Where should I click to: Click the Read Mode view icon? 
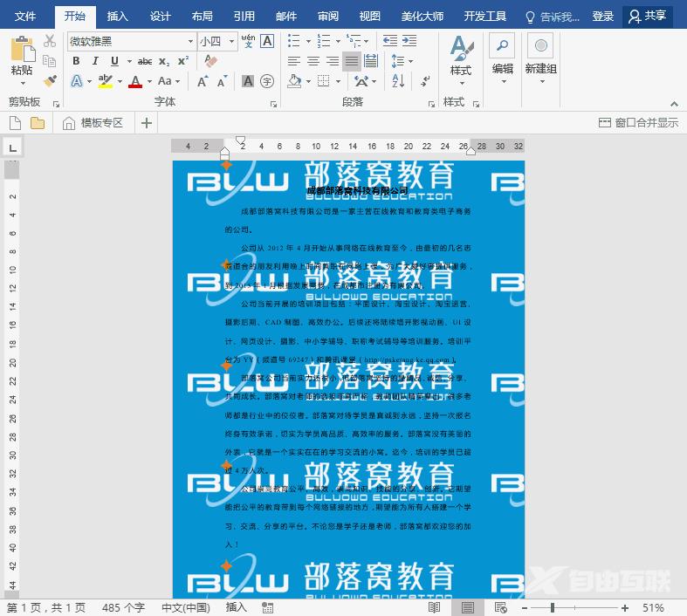435,607
